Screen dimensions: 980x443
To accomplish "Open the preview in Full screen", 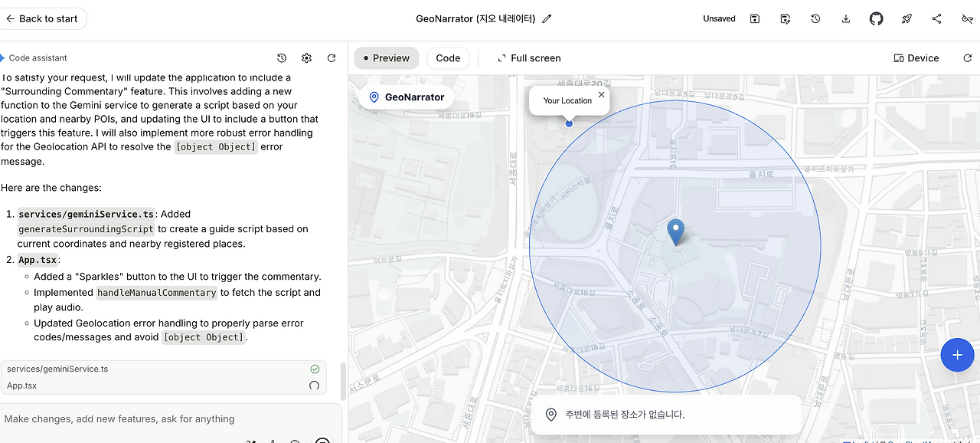I will coord(529,57).
